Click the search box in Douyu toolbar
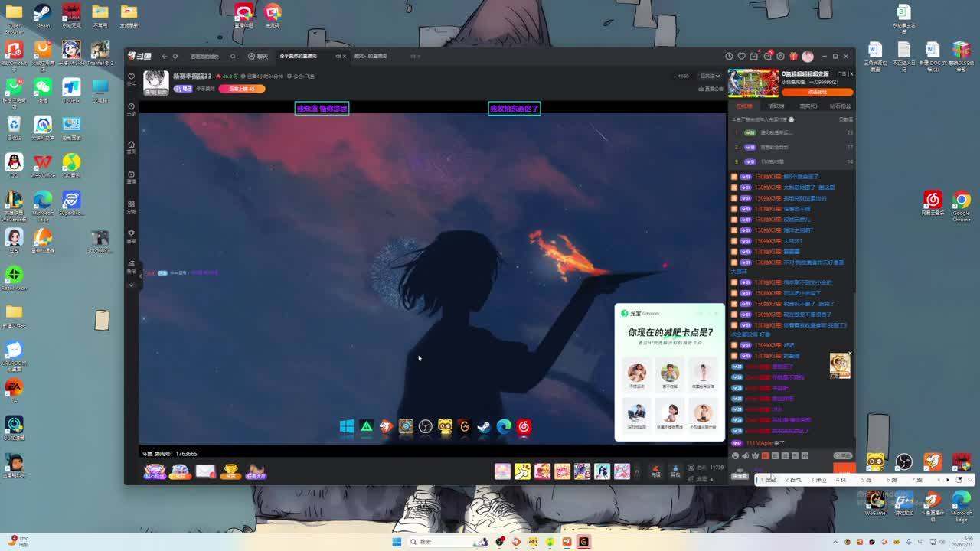 pos(211,56)
